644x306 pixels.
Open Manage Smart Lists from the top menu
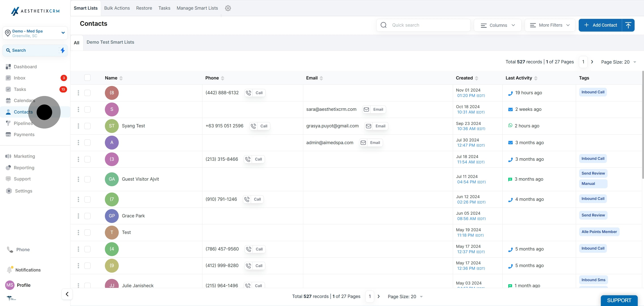[197, 8]
